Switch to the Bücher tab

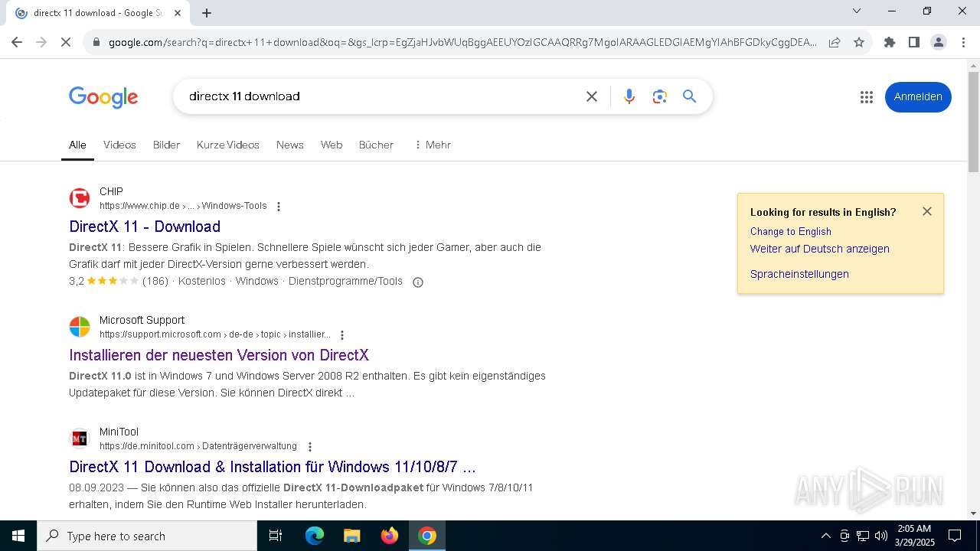click(x=376, y=145)
